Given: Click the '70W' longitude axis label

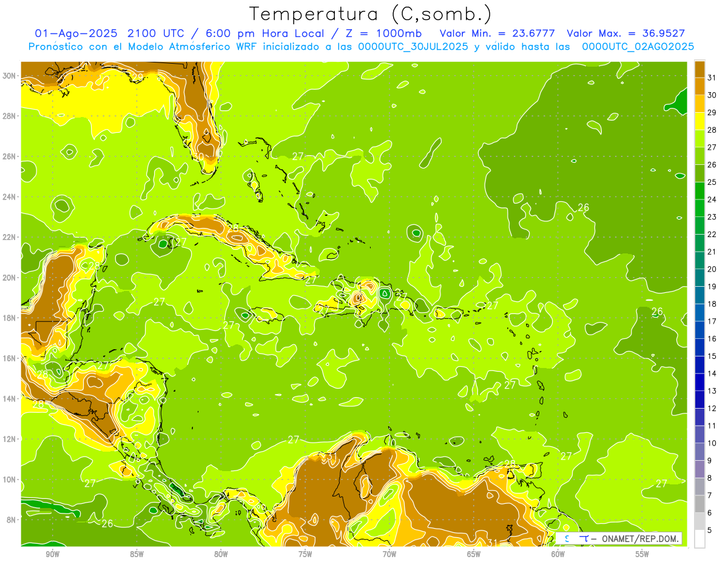Looking at the screenshot, I should (x=389, y=554).
